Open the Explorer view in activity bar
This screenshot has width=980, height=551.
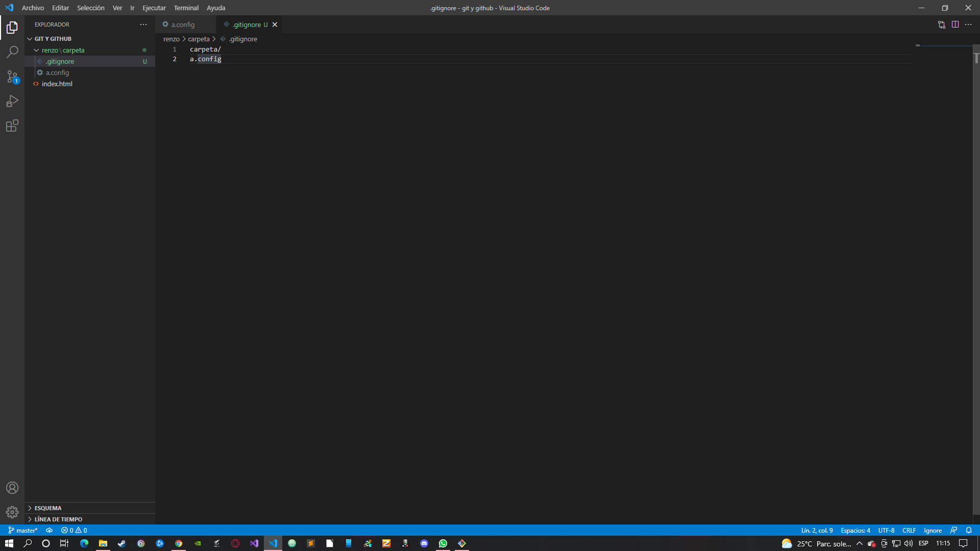12,28
